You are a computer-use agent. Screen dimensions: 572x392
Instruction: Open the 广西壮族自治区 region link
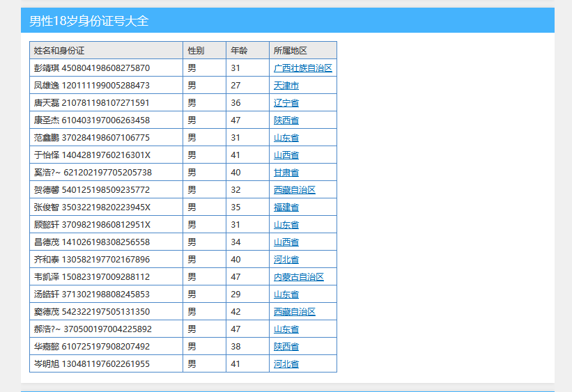pyautogui.click(x=303, y=68)
